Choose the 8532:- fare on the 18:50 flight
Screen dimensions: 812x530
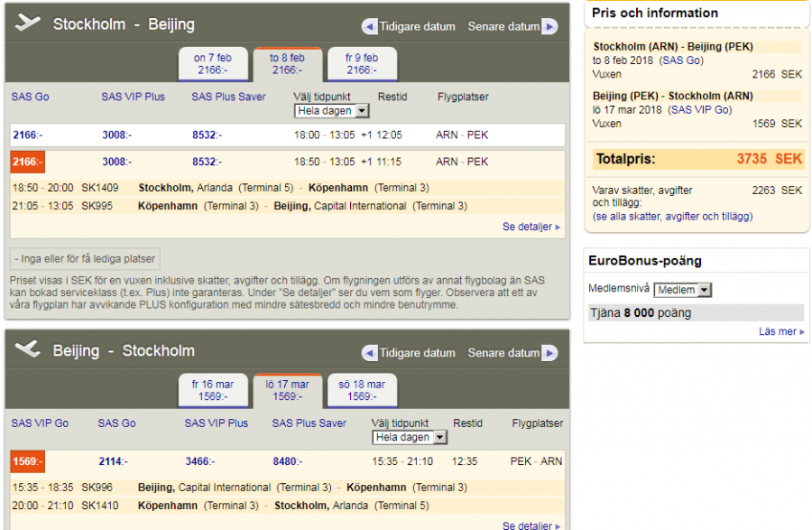(x=208, y=163)
